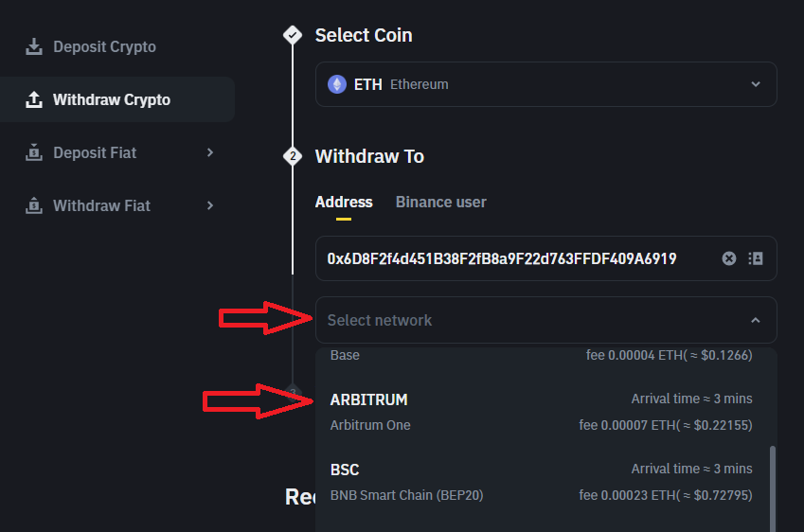Click the Select Coin checkmark step marker
The width and height of the screenshot is (804, 532).
click(x=293, y=35)
